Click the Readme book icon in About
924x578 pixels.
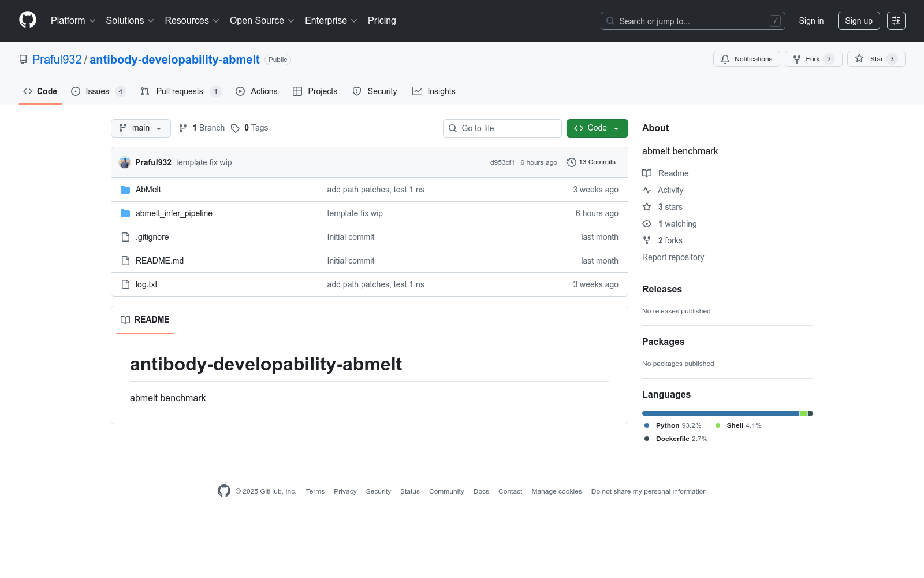point(647,173)
